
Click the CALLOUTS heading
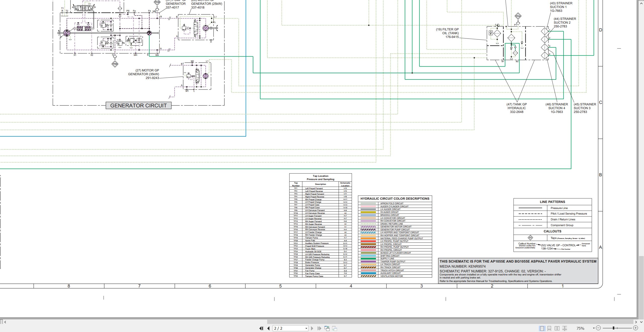coord(552,231)
